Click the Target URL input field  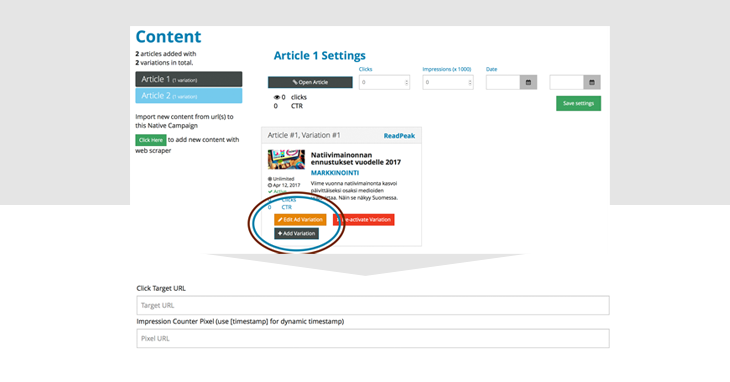(373, 305)
